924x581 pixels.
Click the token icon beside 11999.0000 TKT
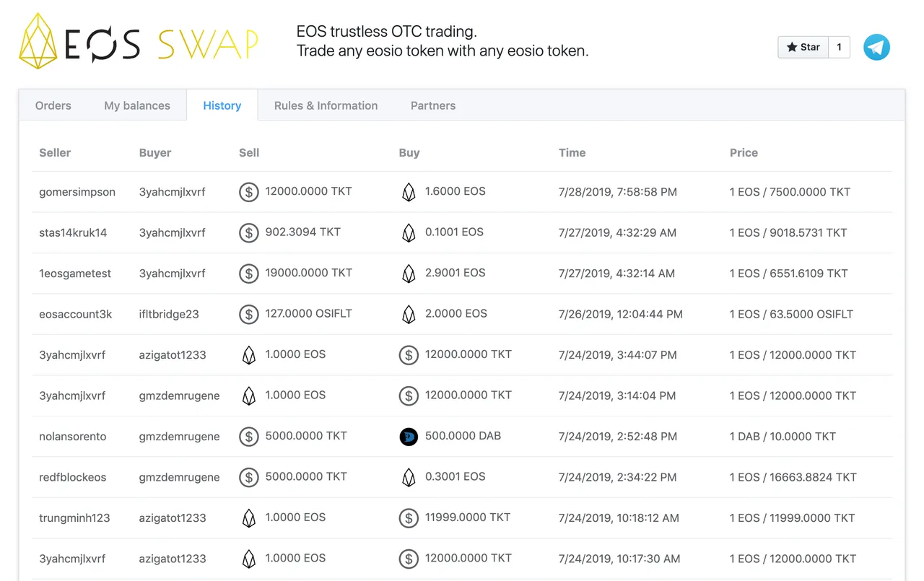point(409,518)
